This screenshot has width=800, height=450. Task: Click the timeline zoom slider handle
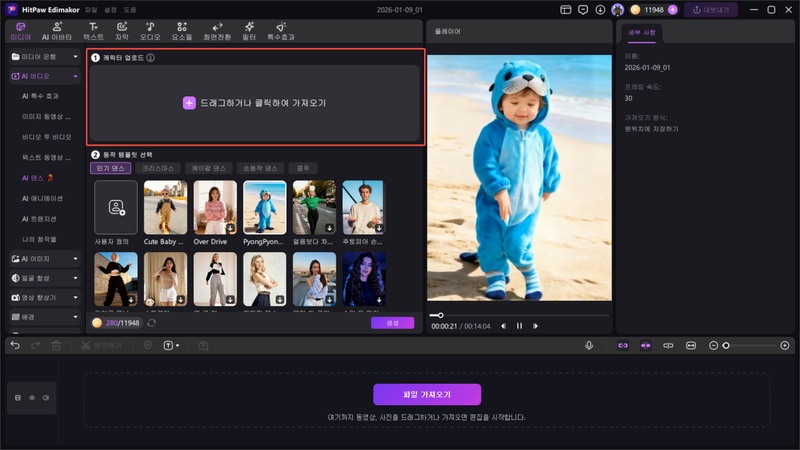pos(726,345)
